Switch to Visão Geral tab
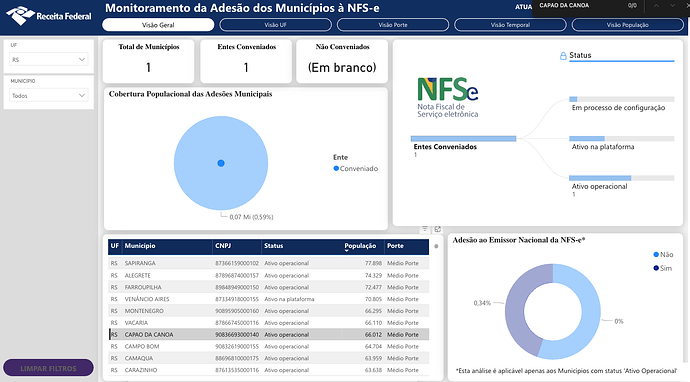This screenshot has height=382, width=690. pos(158,25)
